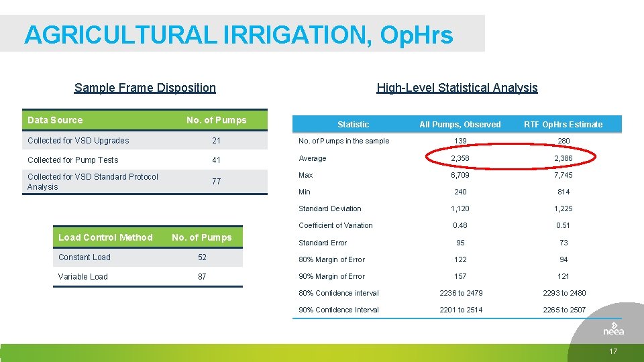Screen dimensions: 644x362
Task: Click the observed pump count 139
Action: coord(460,141)
